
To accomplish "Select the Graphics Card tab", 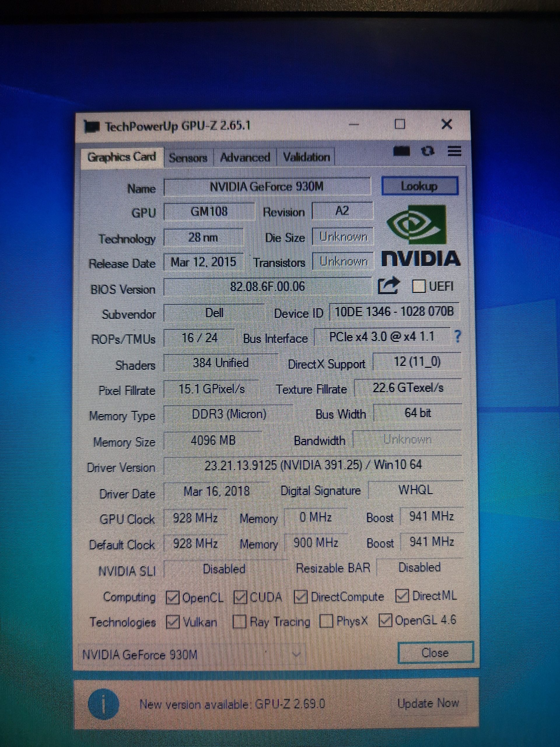I will [122, 157].
